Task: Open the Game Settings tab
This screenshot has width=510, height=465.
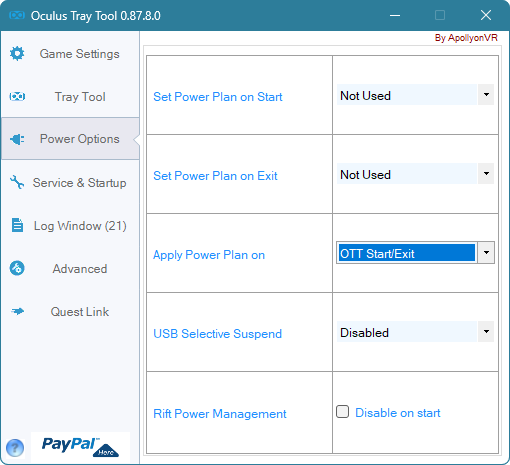Action: (70, 54)
